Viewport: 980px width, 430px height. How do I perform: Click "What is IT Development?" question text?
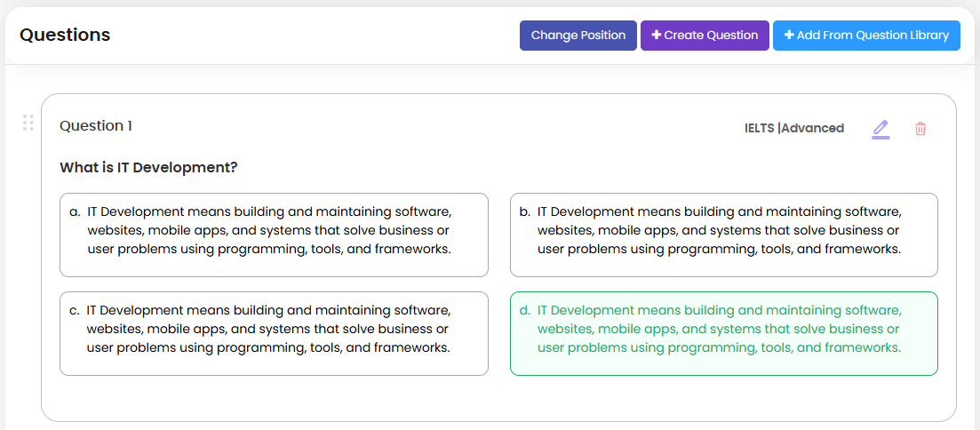148,168
